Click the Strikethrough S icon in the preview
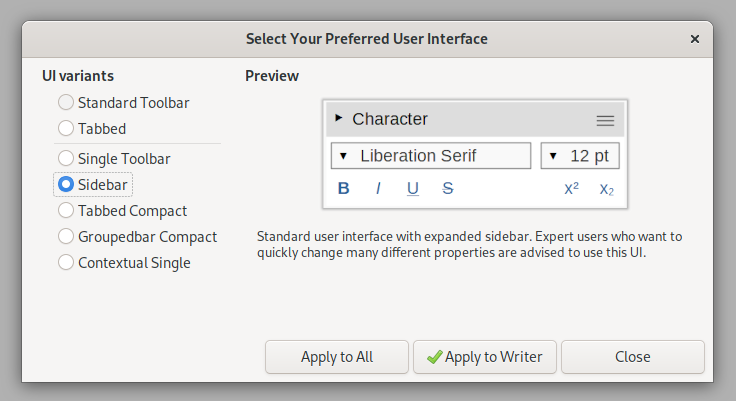736x401 pixels. [448, 188]
